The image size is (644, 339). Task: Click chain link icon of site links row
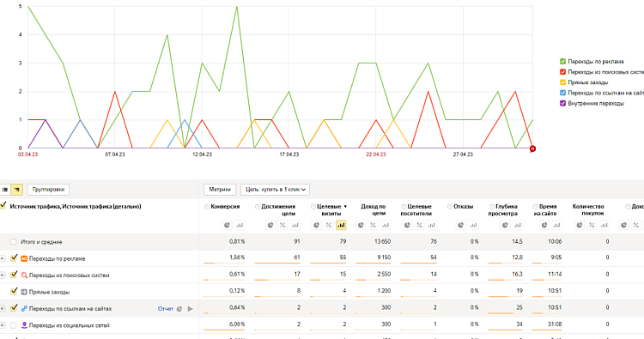point(24,309)
